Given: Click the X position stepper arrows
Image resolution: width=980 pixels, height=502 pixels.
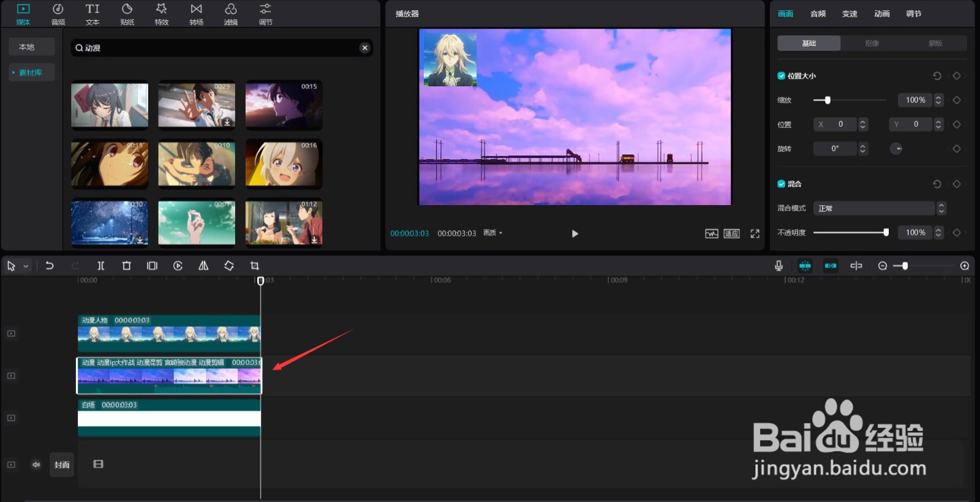Looking at the screenshot, I should click(863, 124).
